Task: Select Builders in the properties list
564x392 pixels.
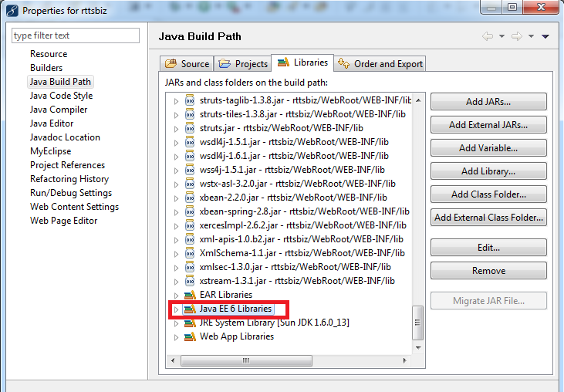Action: click(46, 68)
